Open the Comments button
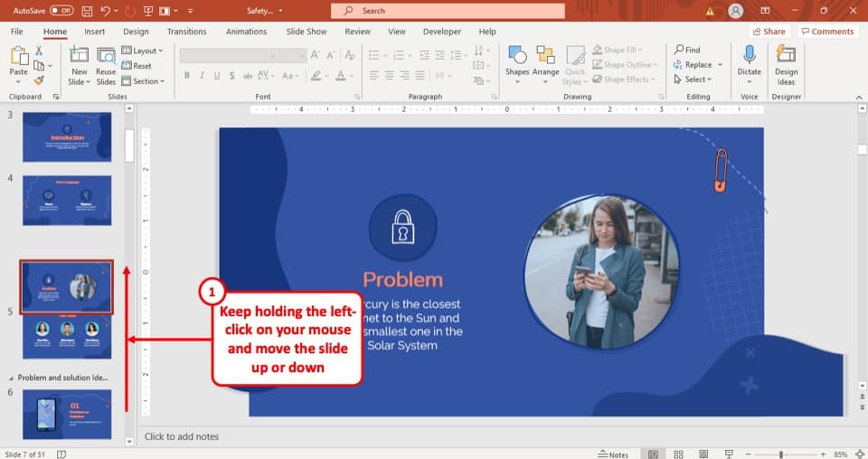The height and width of the screenshot is (459, 868). (827, 32)
